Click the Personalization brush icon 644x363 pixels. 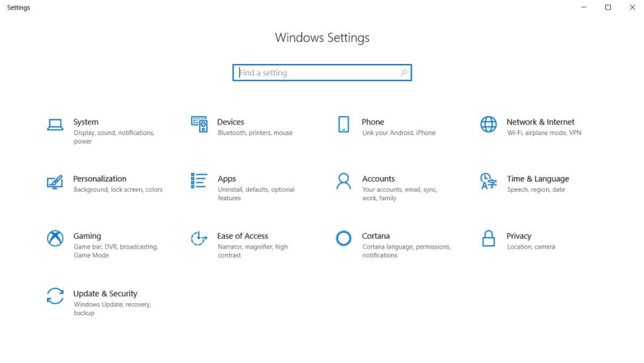coord(55,181)
